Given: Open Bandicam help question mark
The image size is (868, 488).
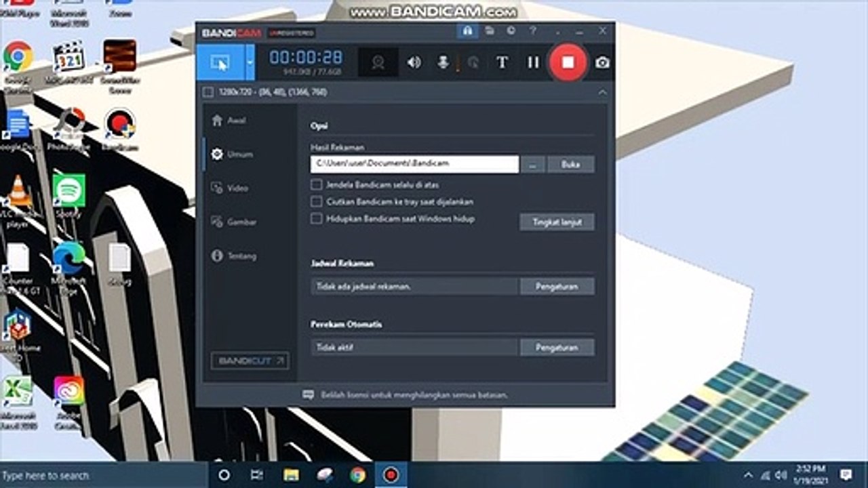Looking at the screenshot, I should click(x=533, y=31).
